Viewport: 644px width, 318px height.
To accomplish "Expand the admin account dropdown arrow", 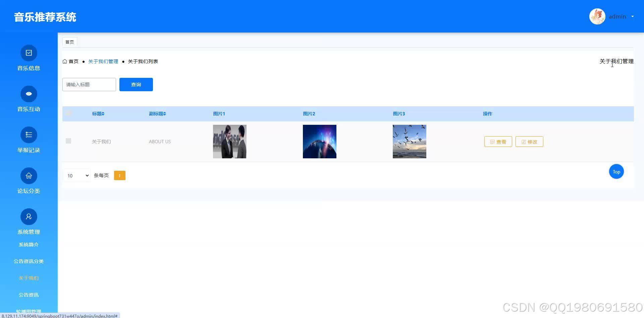I will (633, 16).
